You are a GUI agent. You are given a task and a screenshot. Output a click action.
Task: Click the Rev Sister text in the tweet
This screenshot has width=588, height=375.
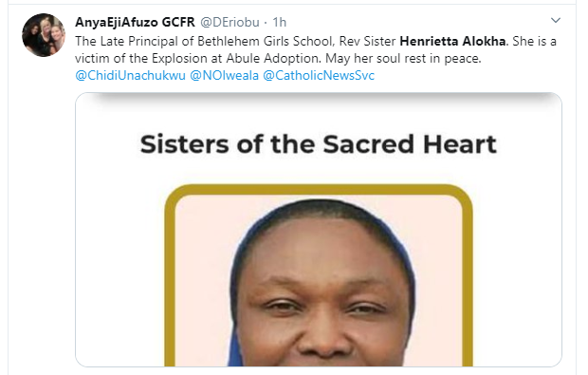(x=367, y=41)
